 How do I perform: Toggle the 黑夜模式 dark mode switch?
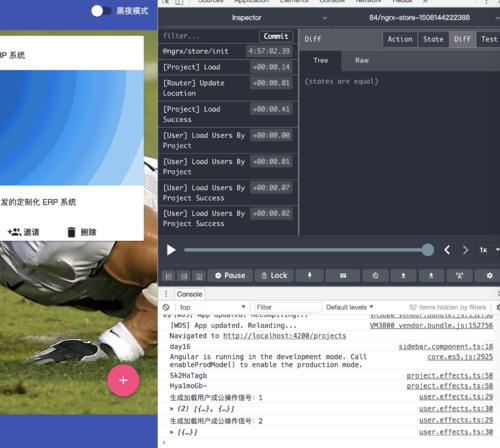101,11
